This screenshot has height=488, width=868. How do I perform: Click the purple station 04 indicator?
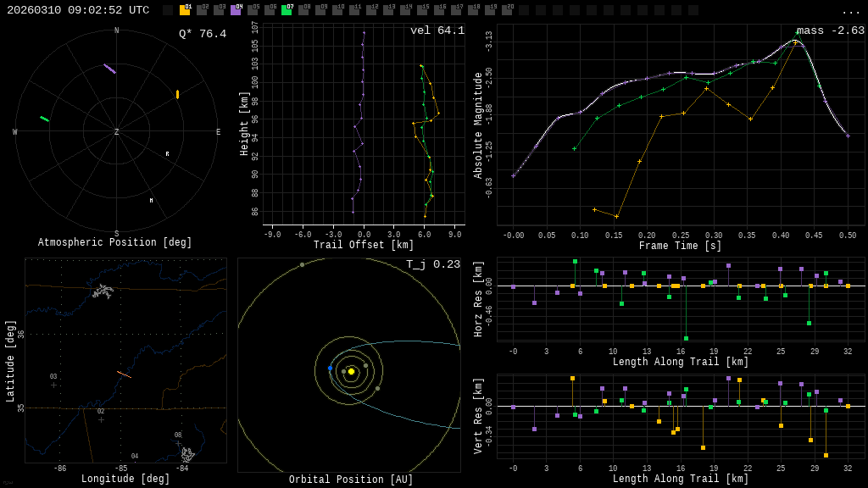tap(236, 10)
